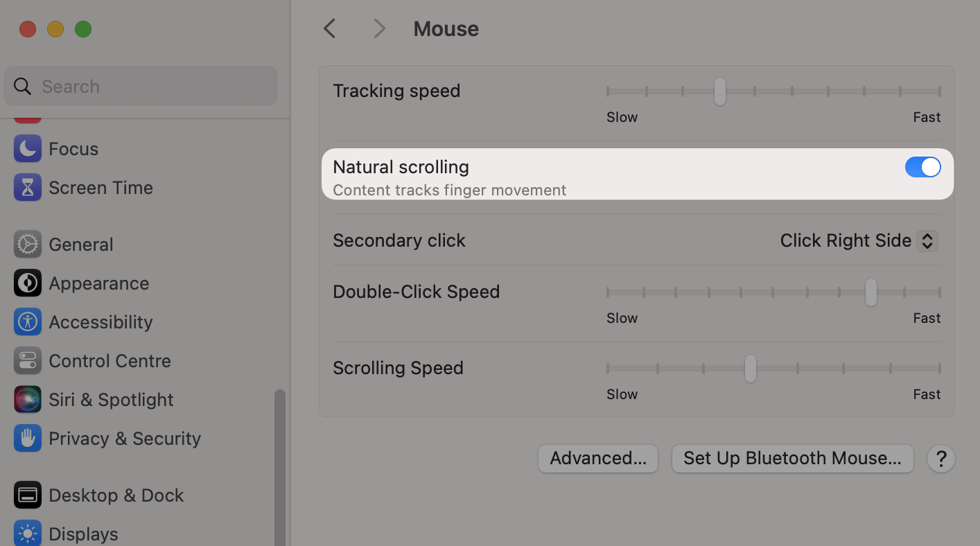Open help with question mark button
The width and height of the screenshot is (980, 546).
click(x=940, y=459)
